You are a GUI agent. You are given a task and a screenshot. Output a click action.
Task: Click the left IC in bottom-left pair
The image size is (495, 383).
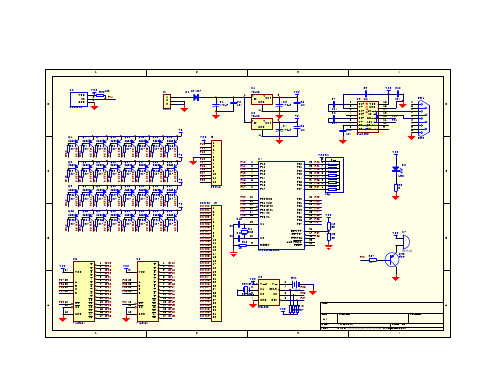click(84, 291)
